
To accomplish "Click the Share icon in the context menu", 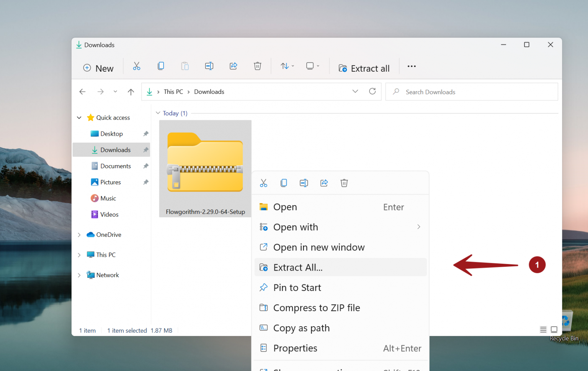I will click(324, 183).
